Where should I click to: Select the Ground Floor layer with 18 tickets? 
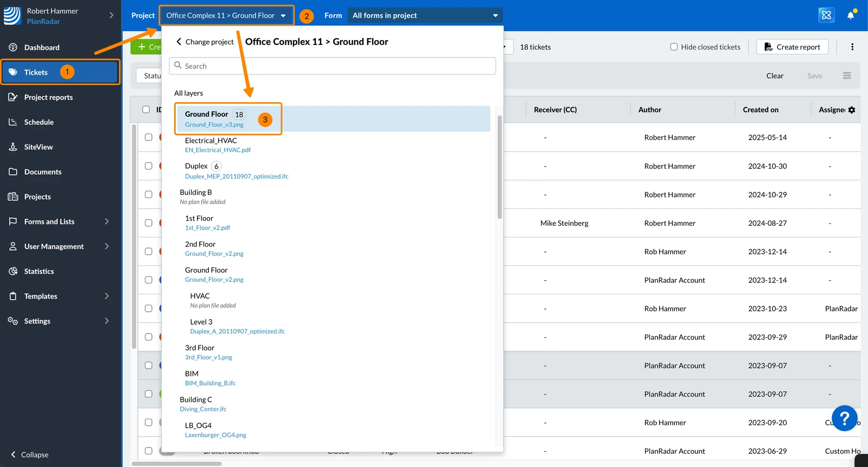(333, 119)
